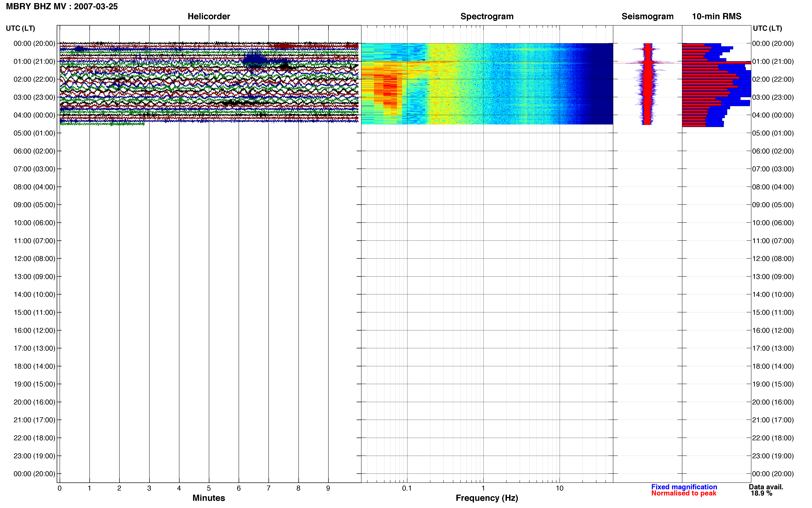
Task: Click right time label '23:00 (19:00)'
Action: tap(773, 456)
